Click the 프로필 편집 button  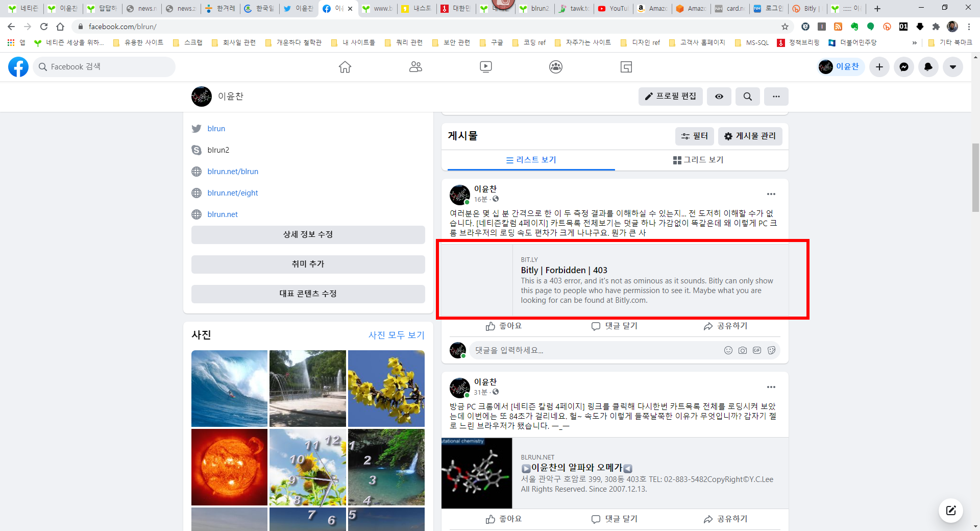[x=671, y=96]
